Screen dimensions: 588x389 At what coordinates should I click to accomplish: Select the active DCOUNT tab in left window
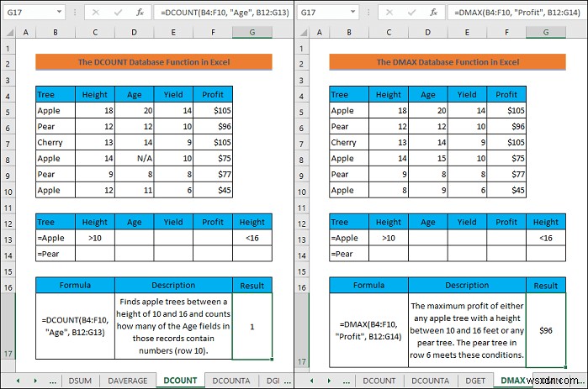[x=180, y=381]
